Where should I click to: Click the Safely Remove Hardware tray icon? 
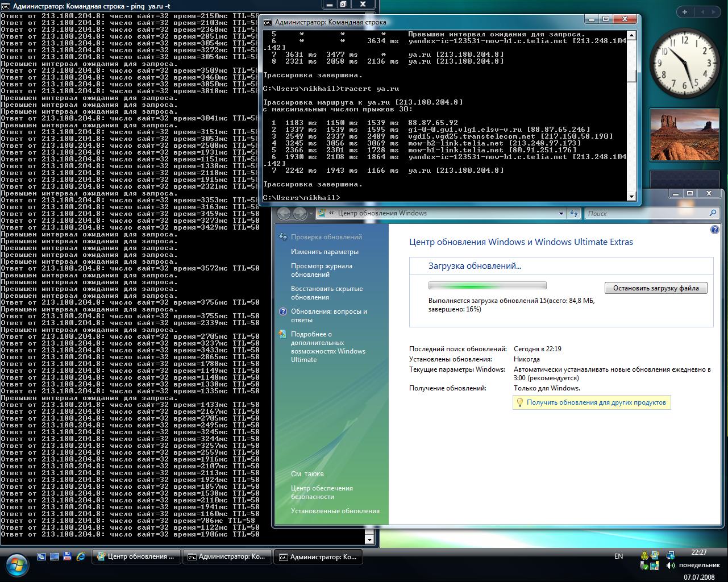tap(644, 566)
